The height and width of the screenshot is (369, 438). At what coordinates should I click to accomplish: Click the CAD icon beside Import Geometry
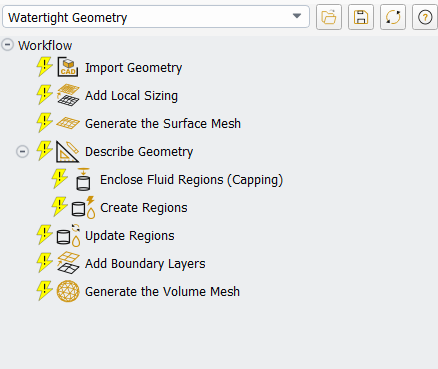coord(68,67)
